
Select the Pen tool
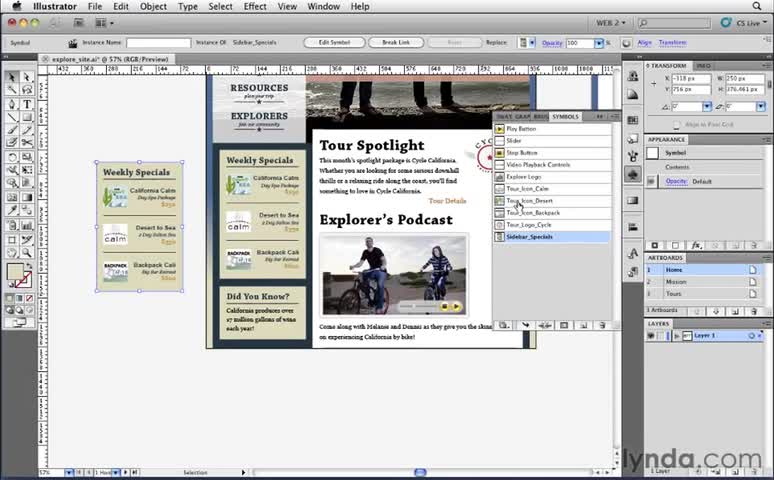coord(12,104)
